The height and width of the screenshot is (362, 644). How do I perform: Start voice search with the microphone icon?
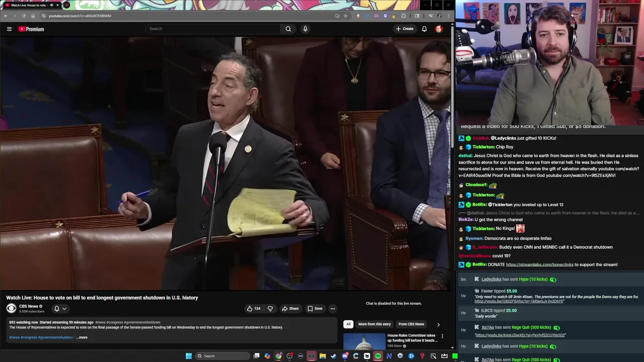pyautogui.click(x=305, y=29)
